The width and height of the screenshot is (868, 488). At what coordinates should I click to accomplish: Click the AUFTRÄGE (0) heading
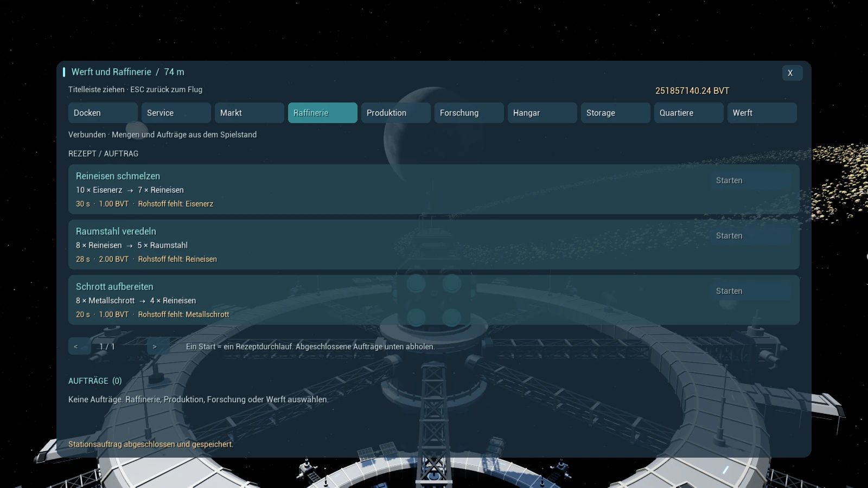tap(95, 381)
